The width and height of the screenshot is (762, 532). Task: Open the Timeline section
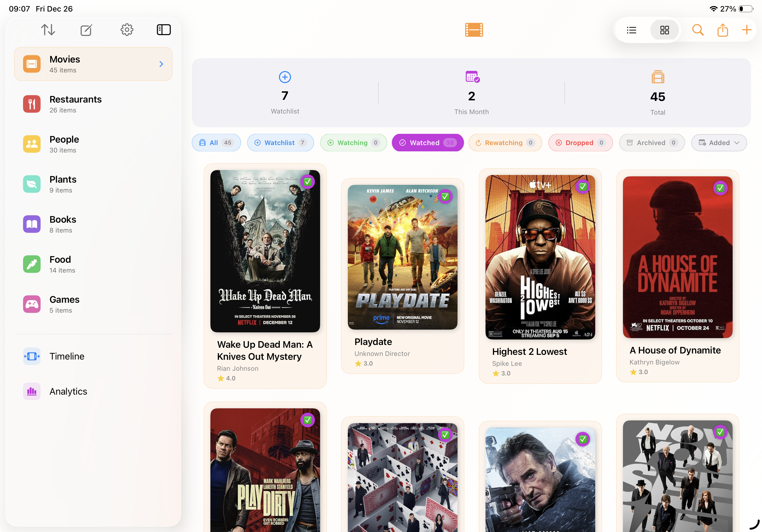pos(66,356)
